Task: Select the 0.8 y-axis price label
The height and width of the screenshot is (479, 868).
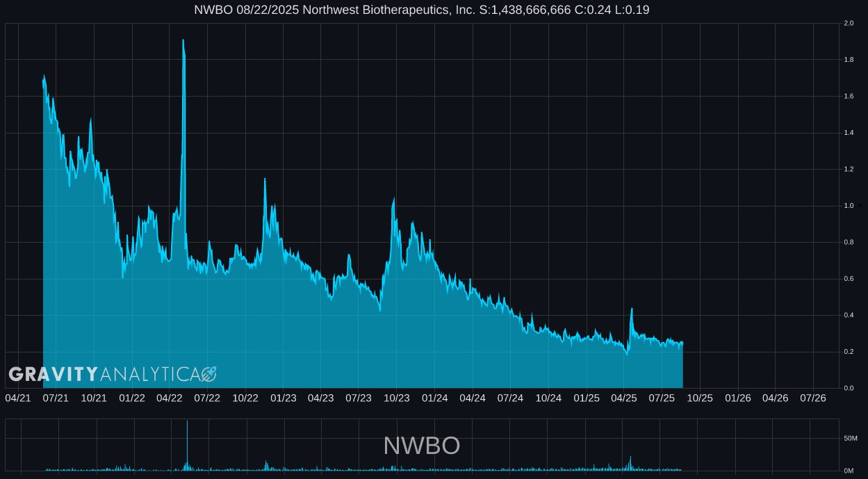Action: (x=848, y=243)
